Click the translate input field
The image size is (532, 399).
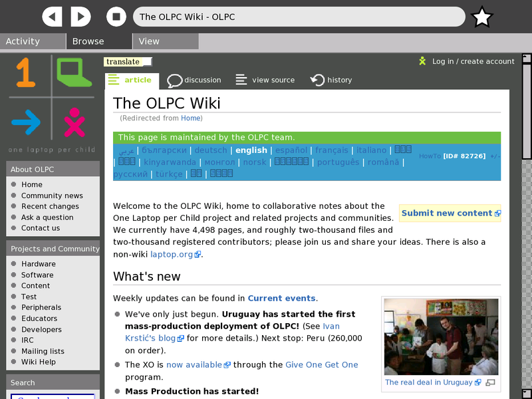click(x=128, y=61)
